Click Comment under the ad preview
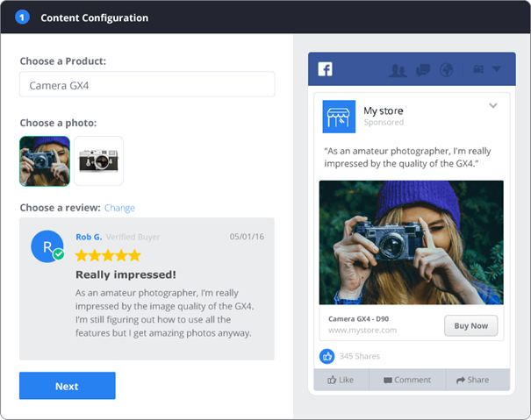Image resolution: width=531 pixels, height=420 pixels. pyautogui.click(x=405, y=380)
